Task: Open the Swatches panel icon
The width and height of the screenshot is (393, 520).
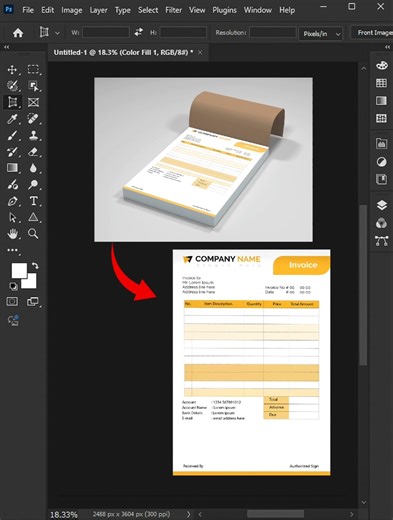Action: pos(382,83)
